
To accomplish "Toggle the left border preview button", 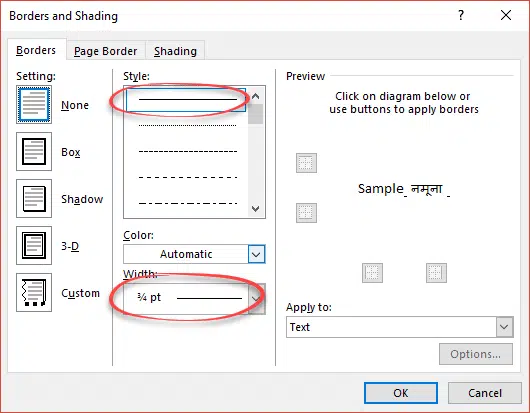I will [372, 273].
